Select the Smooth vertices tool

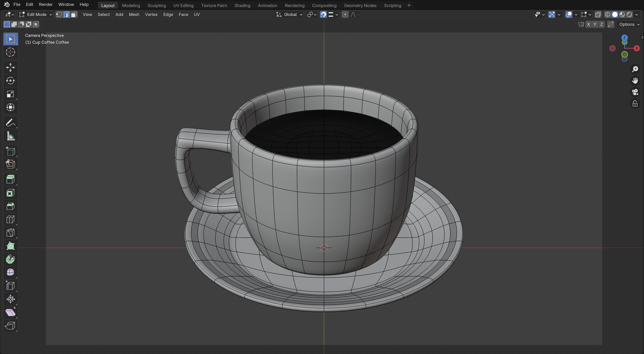10,273
